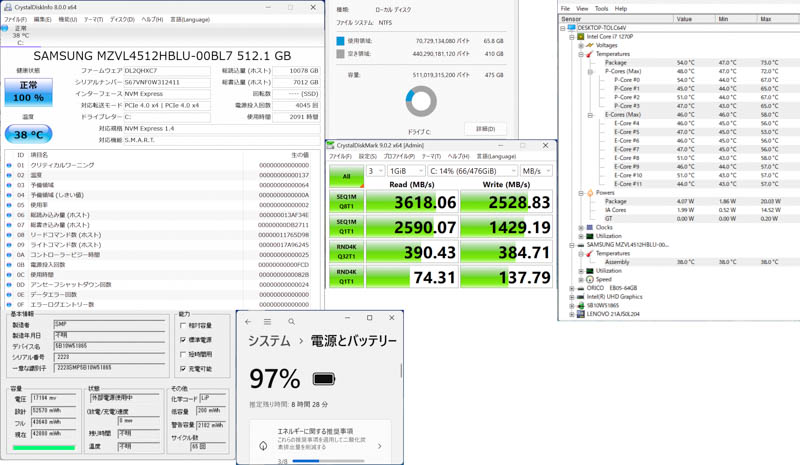Image resolution: width=800 pixels, height=465 pixels.
Task: Click the back arrow in Settings window
Action: pyautogui.click(x=249, y=322)
